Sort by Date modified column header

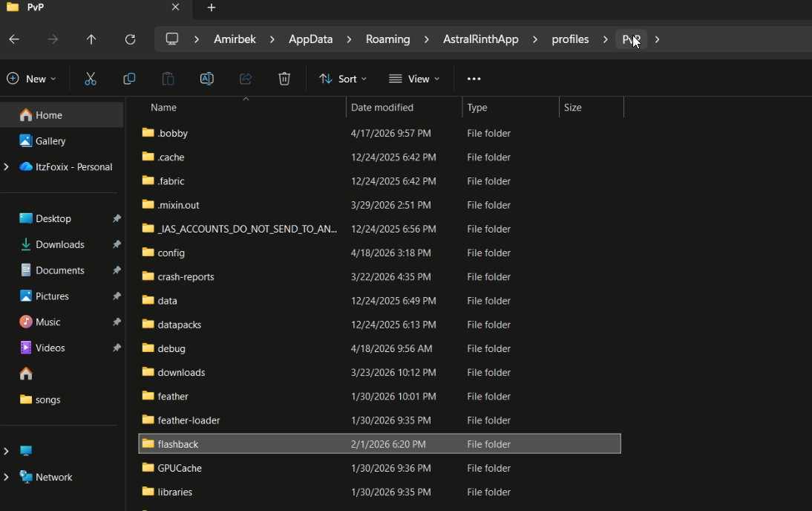point(404,107)
